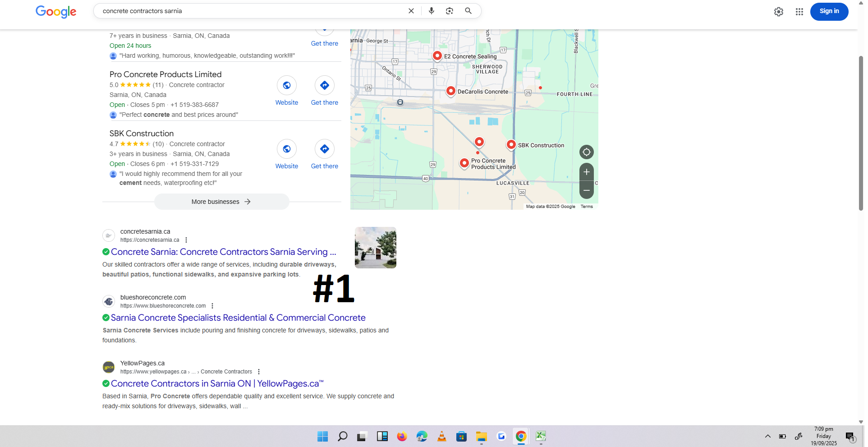Open concretesarnia.ca result thumbnail
Image resolution: width=868 pixels, height=447 pixels.
coord(375,248)
